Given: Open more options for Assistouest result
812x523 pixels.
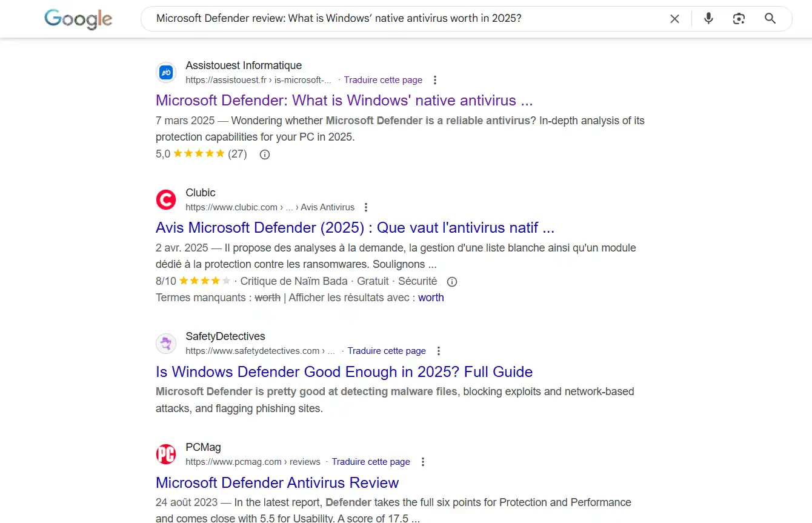Looking at the screenshot, I should tap(435, 80).
